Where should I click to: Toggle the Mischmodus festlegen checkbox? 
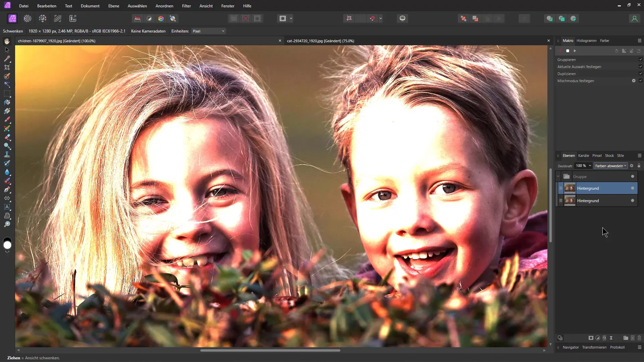[x=641, y=81]
